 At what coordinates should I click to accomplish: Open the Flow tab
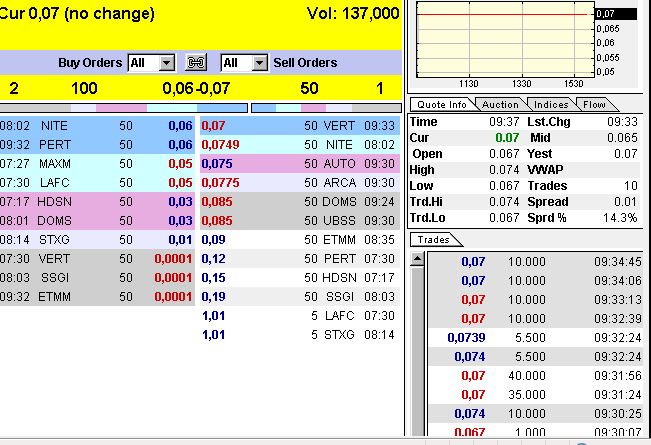pos(595,104)
